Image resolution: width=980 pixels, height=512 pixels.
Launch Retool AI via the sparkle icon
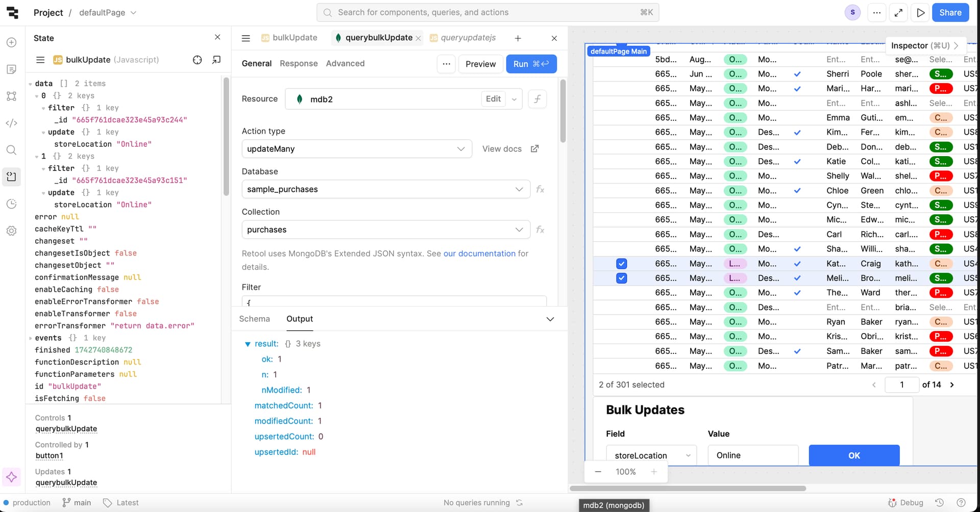click(x=11, y=477)
